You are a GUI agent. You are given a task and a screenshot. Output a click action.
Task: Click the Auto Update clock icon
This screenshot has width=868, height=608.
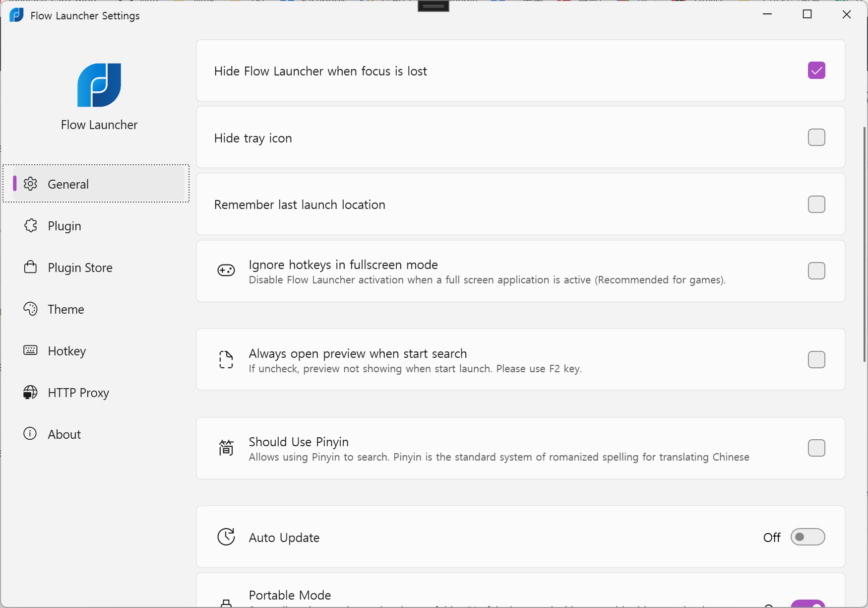[x=226, y=537]
